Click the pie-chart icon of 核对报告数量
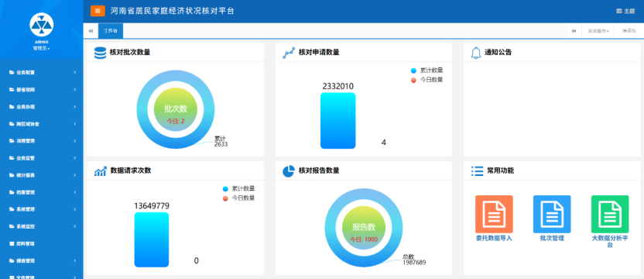The width and height of the screenshot is (644, 279). 289,170
